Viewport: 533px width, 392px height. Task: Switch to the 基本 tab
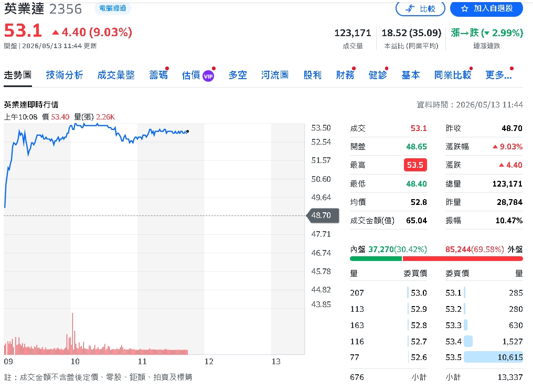(x=411, y=75)
